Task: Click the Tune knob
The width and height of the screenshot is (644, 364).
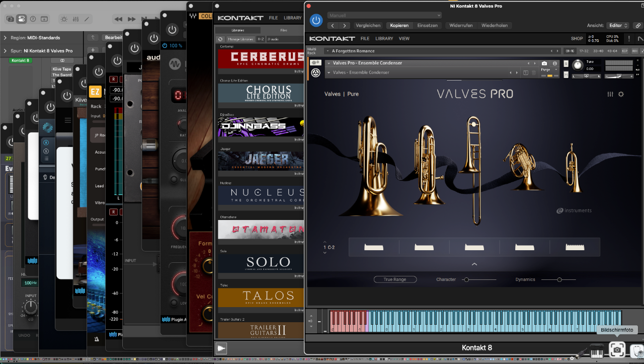Action: pyautogui.click(x=578, y=65)
